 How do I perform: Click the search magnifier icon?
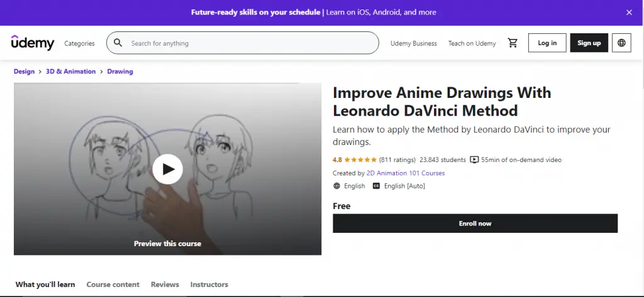[118, 43]
